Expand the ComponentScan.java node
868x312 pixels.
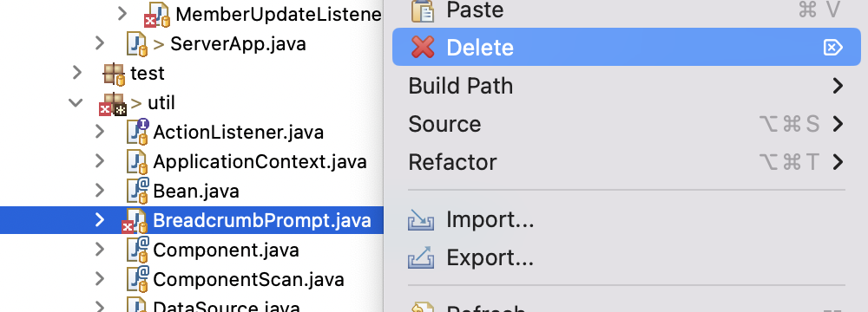click(x=100, y=279)
